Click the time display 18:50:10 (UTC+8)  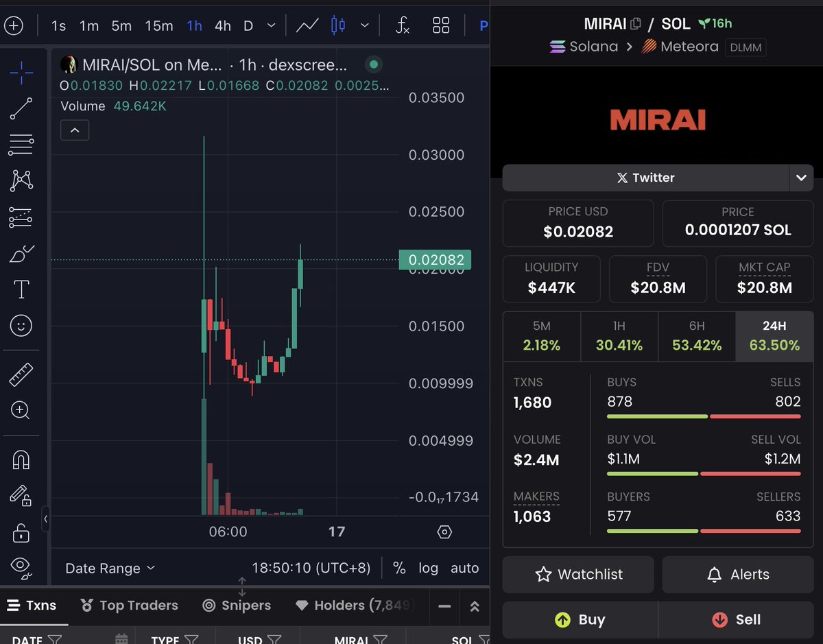[311, 568]
